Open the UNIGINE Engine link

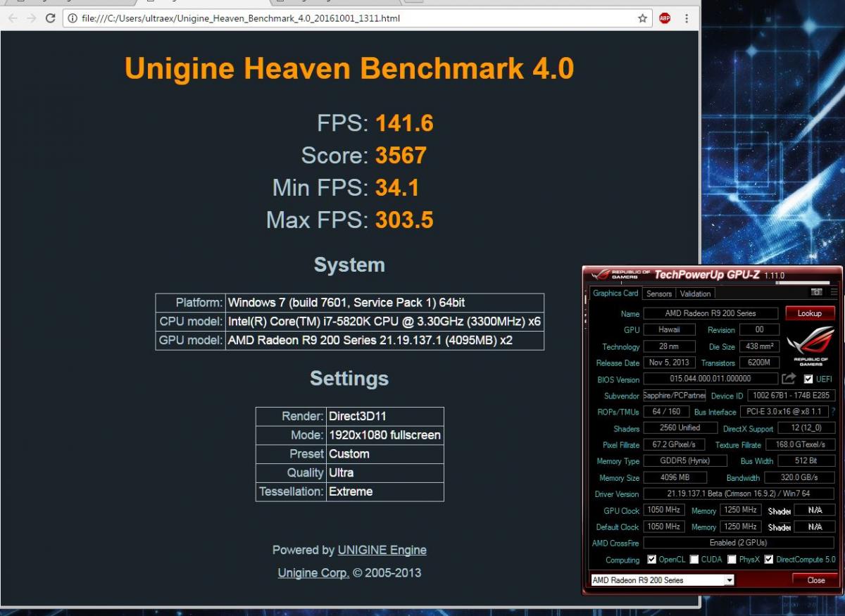tap(382, 550)
